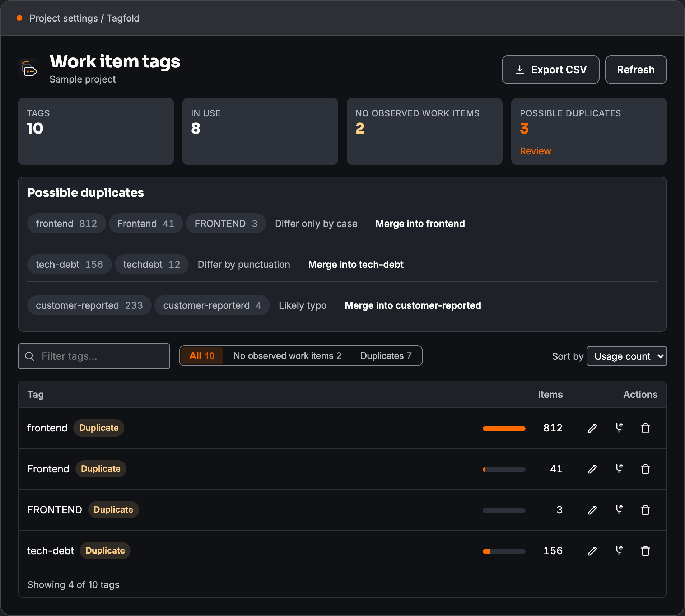Click the techdebt 12 chip
Viewport: 685px width, 616px height.
click(152, 265)
